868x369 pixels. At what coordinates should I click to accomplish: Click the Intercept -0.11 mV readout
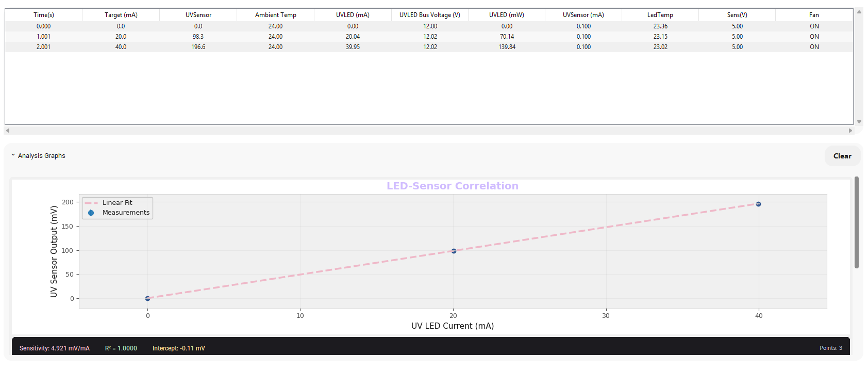pos(179,348)
